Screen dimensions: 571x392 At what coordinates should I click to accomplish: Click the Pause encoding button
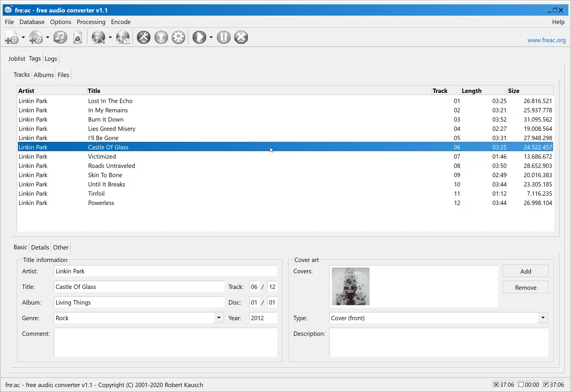click(223, 37)
